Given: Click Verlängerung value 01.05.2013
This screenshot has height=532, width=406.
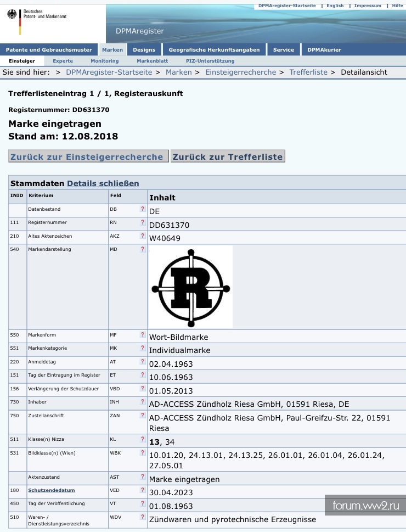Looking at the screenshot, I should tap(171, 391).
